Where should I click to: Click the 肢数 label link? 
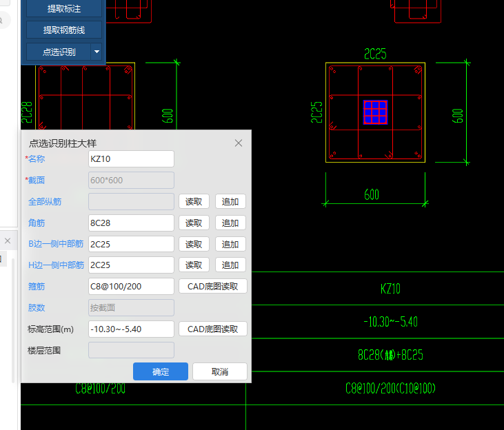point(37,307)
